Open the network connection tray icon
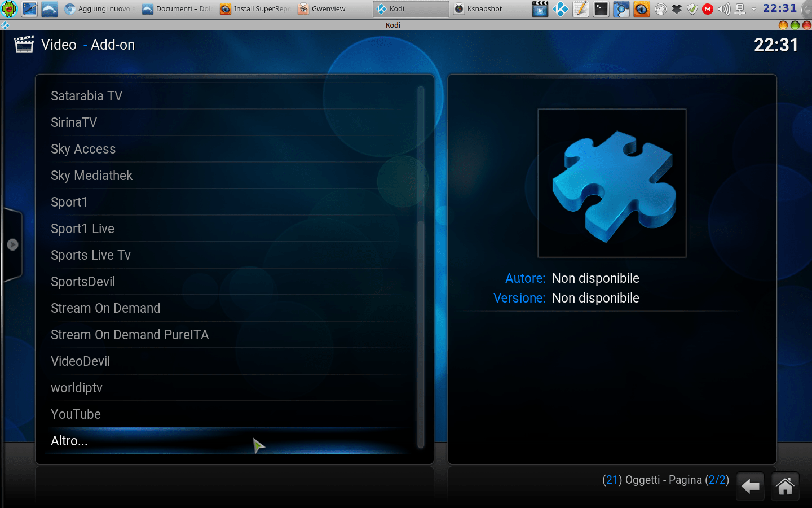The height and width of the screenshot is (508, 812). coord(740,9)
